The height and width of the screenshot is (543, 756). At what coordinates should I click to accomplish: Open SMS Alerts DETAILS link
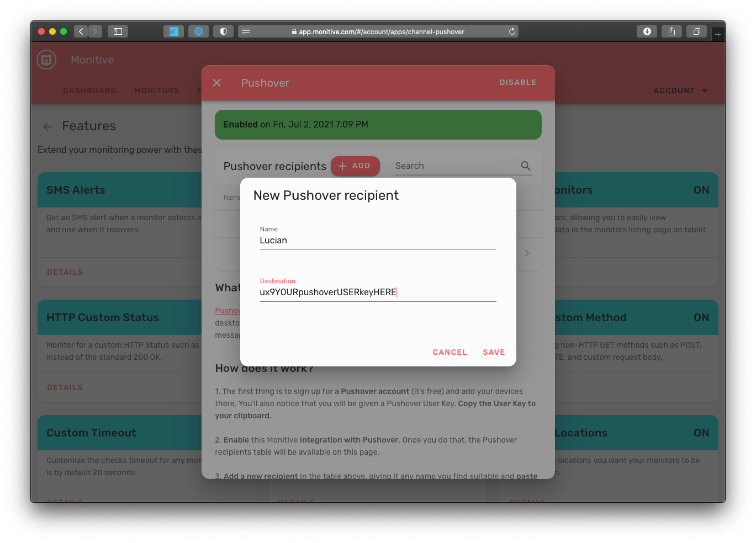point(65,272)
